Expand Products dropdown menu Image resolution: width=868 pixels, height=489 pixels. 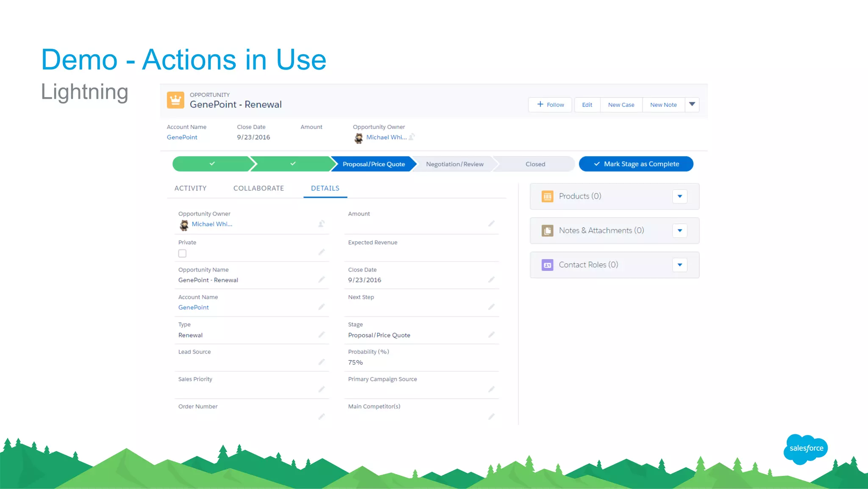tap(680, 196)
